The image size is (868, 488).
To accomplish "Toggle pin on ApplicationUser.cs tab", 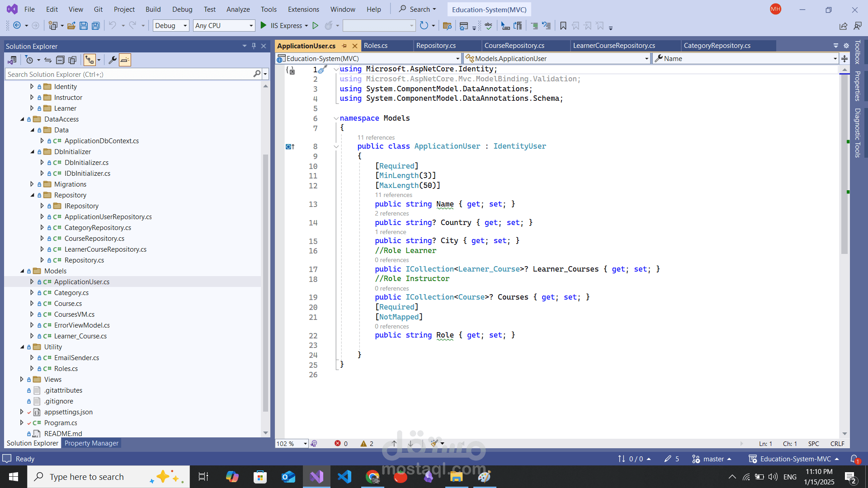I will pyautogui.click(x=344, y=46).
